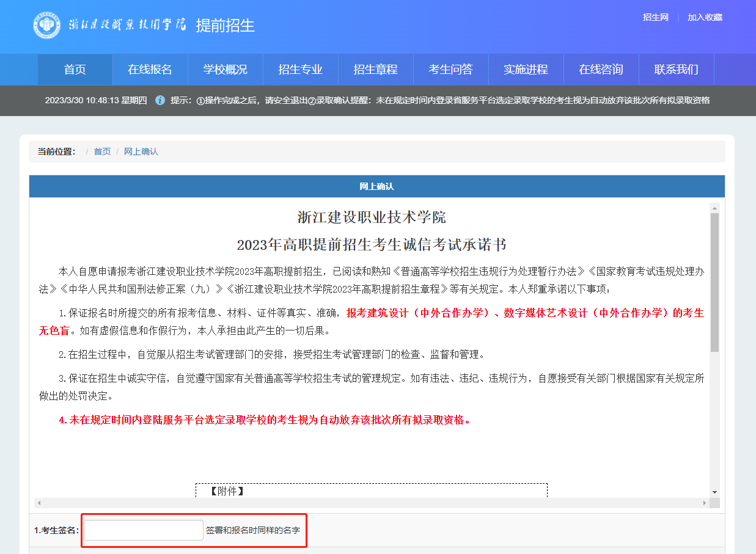Click the college logo in the header
The width and height of the screenshot is (756, 554).
[x=47, y=25]
